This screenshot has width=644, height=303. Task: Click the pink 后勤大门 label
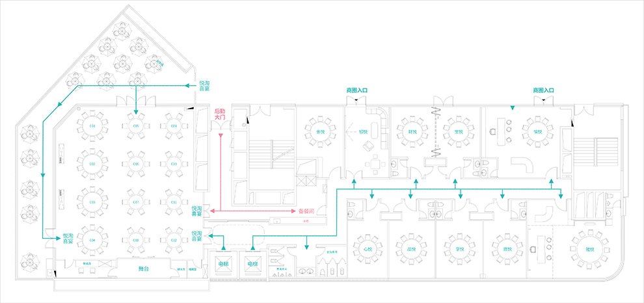pyautogui.click(x=221, y=115)
